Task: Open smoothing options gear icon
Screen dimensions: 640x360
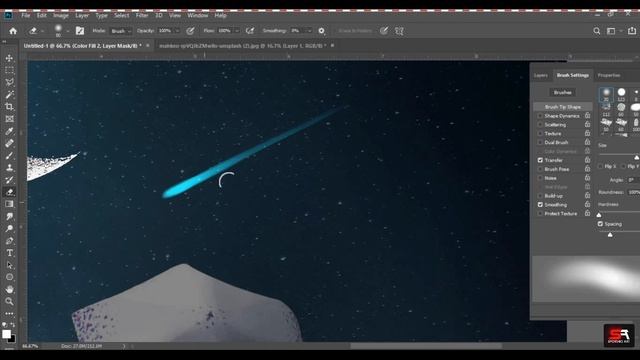Action: (x=322, y=31)
